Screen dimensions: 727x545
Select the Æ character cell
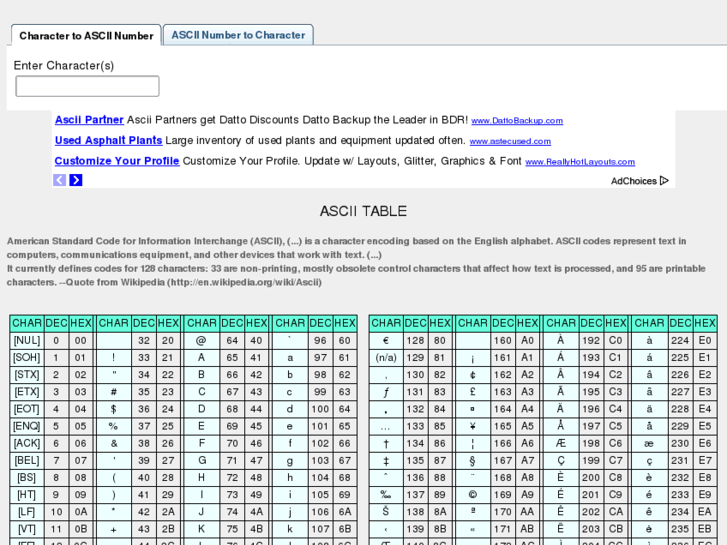561,443
